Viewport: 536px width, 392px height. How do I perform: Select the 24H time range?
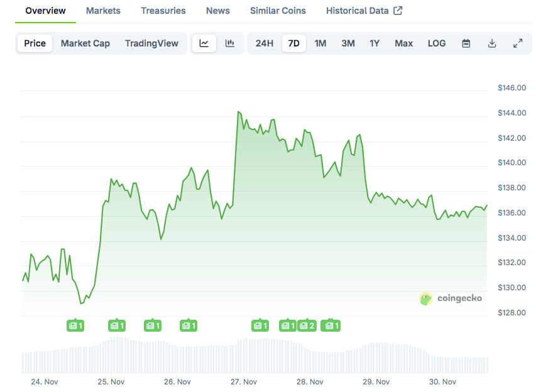pyautogui.click(x=265, y=43)
